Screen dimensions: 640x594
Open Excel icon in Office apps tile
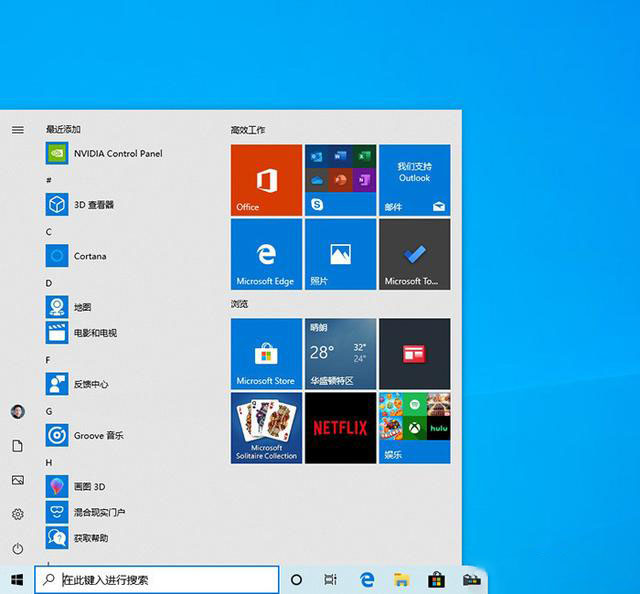tap(364, 156)
